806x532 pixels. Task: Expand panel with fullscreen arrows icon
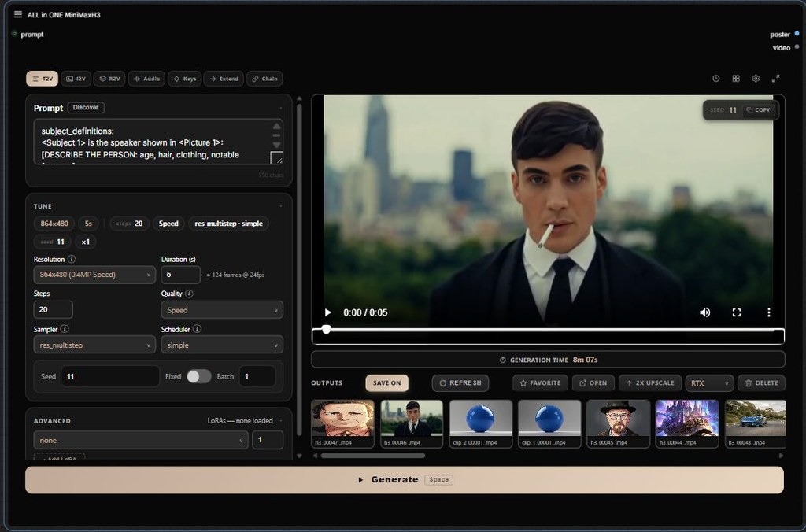pyautogui.click(x=775, y=79)
